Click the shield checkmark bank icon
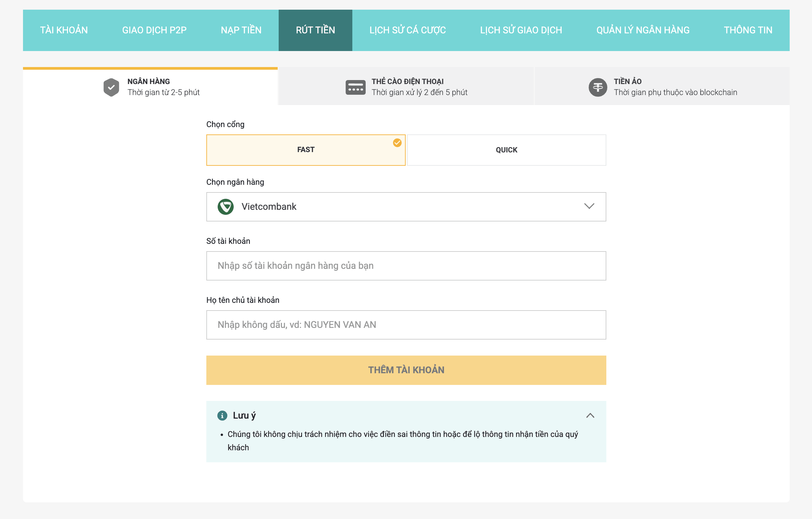Screen dimensions: 812x519 pyautogui.click(x=111, y=87)
